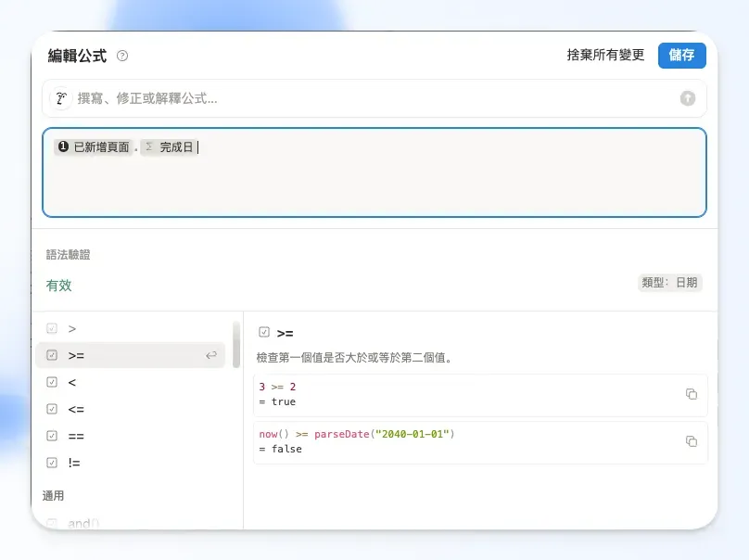749x560 pixels.
Task: Select the 完成日 property token
Action: pos(169,146)
